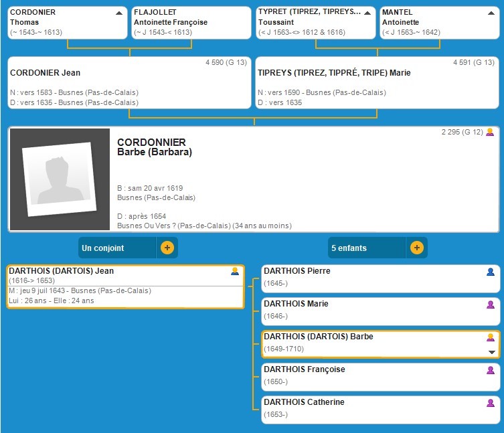Image resolution: width=504 pixels, height=433 pixels.
Task: Expand ancestors of Antoinette MANTEL
Action: (491, 13)
